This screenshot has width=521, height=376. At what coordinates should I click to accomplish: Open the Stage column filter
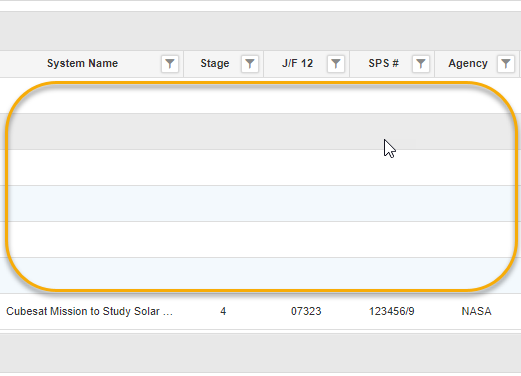tap(250, 64)
